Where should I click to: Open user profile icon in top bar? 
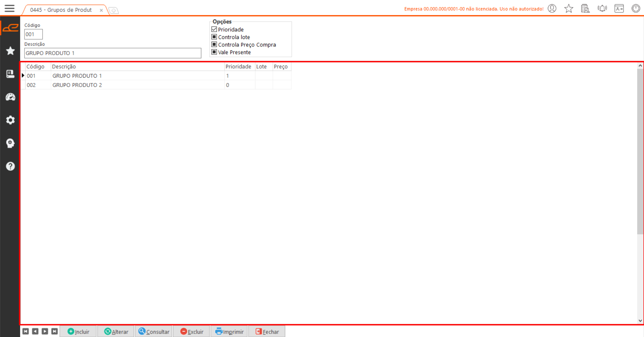click(552, 8)
